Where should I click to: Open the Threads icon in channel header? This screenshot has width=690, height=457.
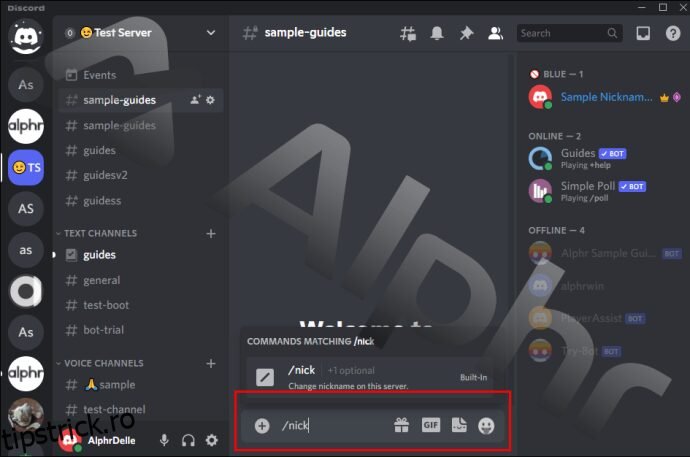tap(408, 33)
